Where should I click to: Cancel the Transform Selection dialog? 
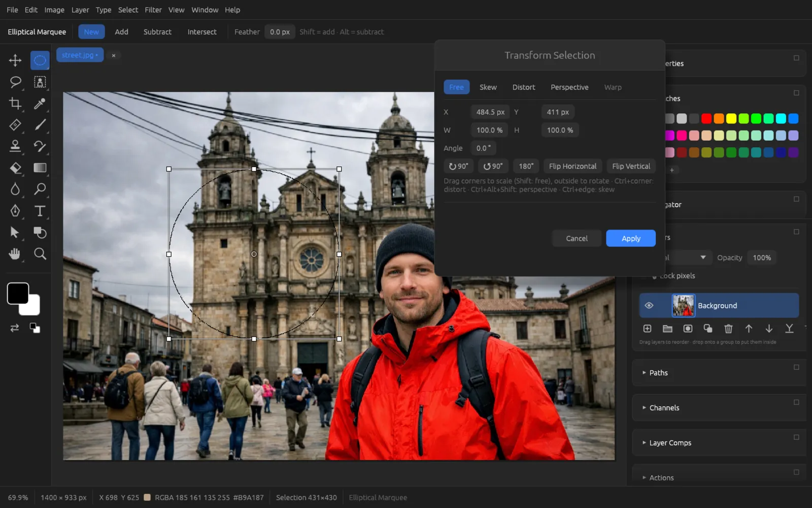577,238
